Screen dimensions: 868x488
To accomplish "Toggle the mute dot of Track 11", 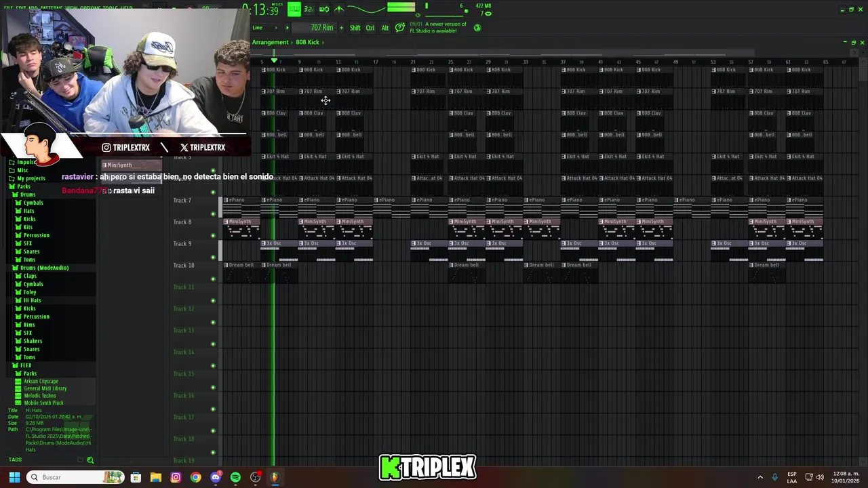I will click(213, 301).
